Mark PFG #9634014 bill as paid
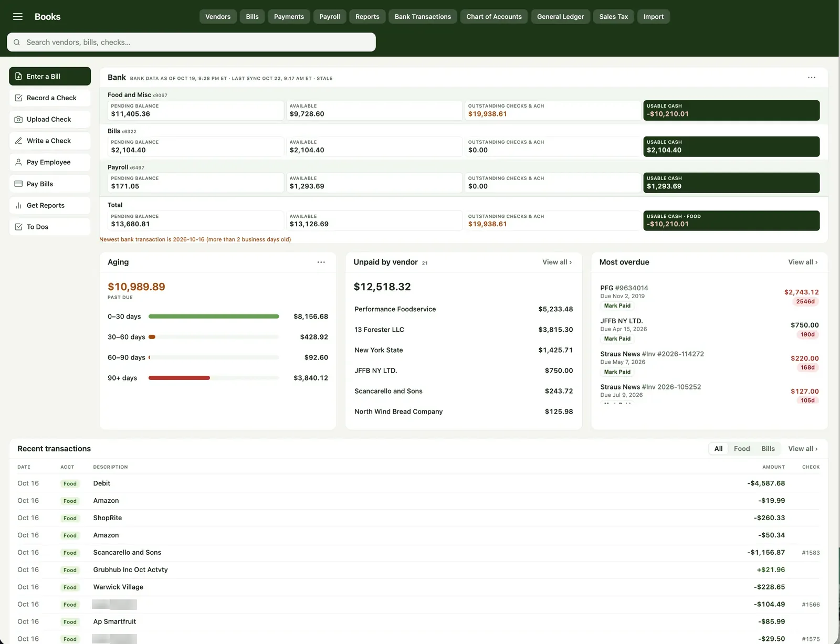840x644 pixels. coord(617,305)
